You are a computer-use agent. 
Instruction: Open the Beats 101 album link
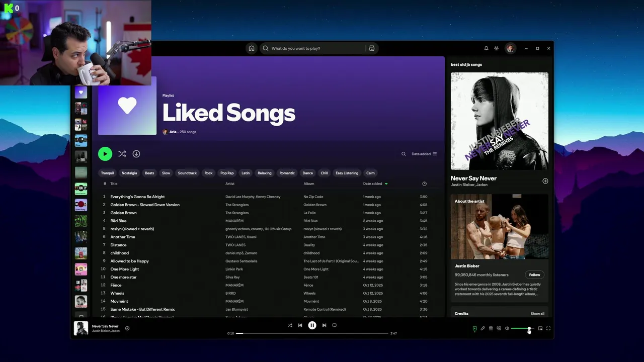click(x=311, y=277)
